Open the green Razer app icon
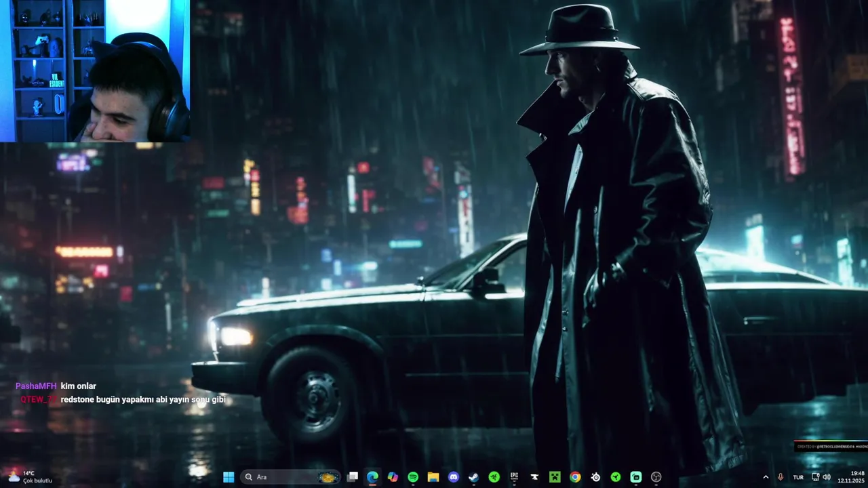The height and width of the screenshot is (488, 868). pos(494,477)
